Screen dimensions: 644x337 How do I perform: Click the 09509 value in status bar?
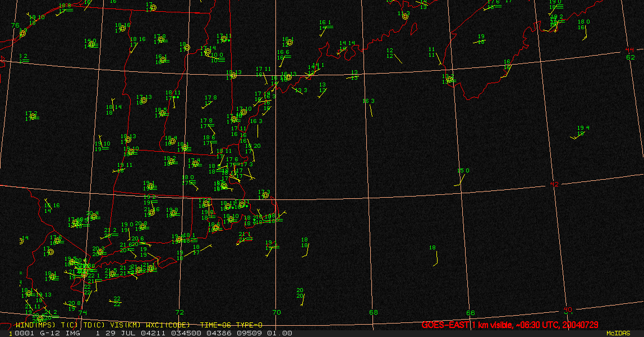250,333
